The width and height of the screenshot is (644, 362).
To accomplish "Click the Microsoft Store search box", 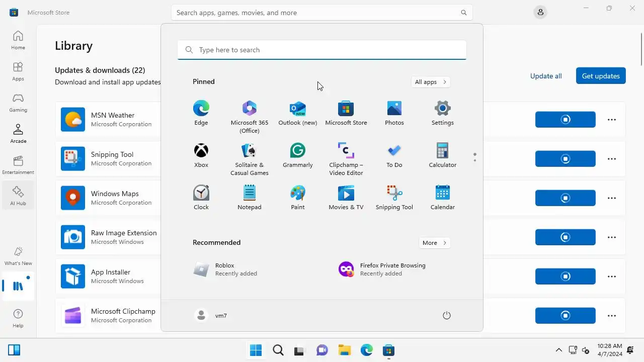I will pos(322,13).
